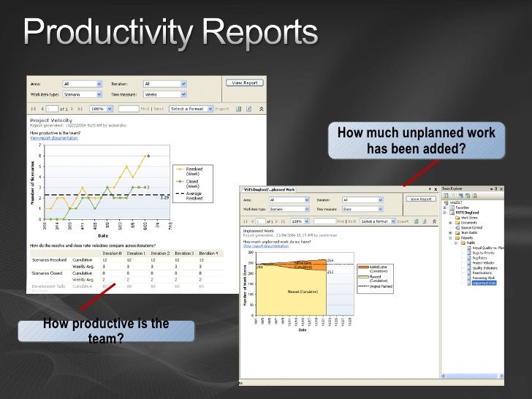Go to last page in Project Velocity report

click(80, 109)
